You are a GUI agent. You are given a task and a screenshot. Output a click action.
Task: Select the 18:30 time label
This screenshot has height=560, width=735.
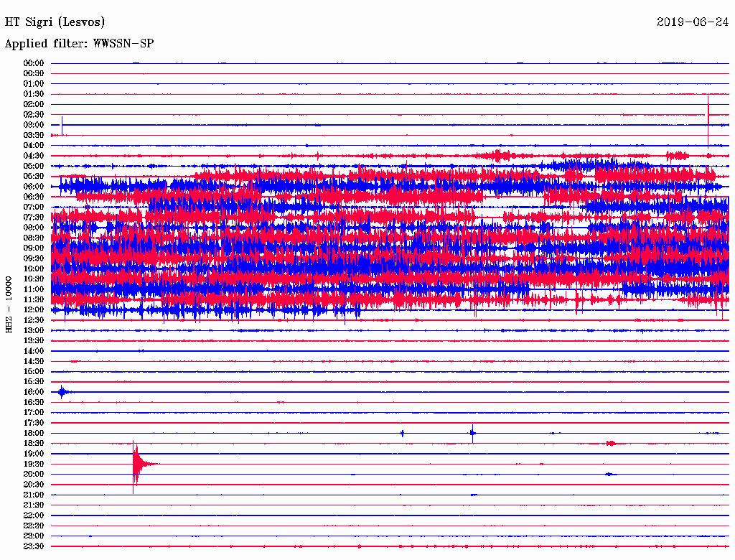pos(34,444)
